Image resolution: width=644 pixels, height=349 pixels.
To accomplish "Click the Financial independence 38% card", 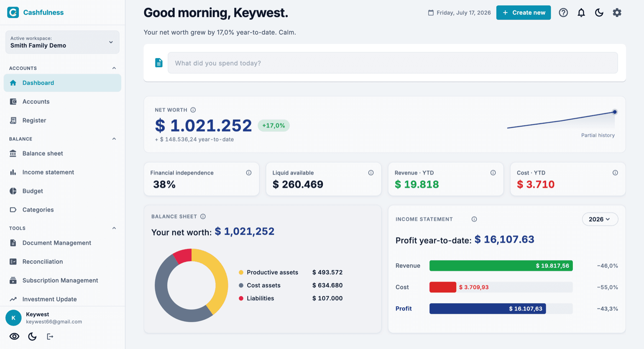I will tap(202, 179).
